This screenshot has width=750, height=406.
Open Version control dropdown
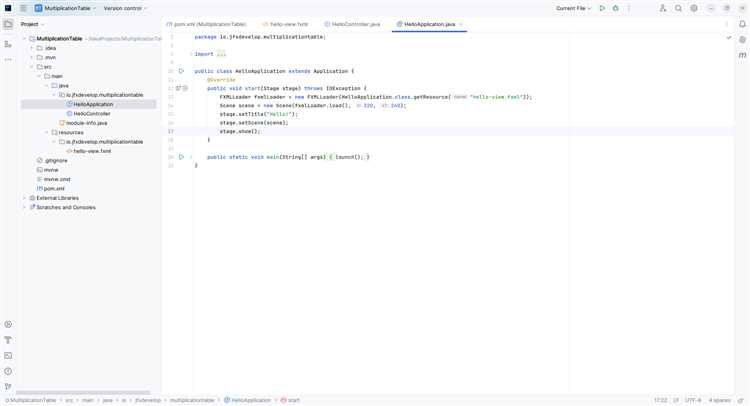point(125,8)
